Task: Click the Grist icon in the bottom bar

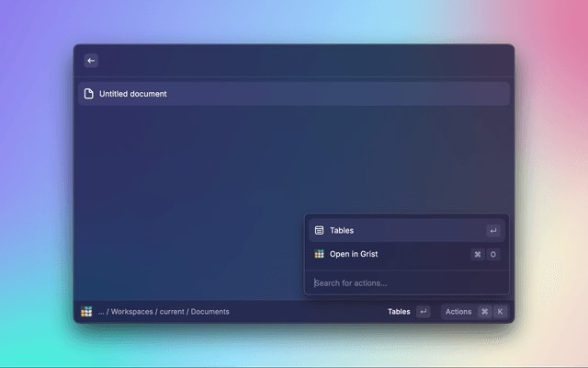Action: click(x=85, y=312)
